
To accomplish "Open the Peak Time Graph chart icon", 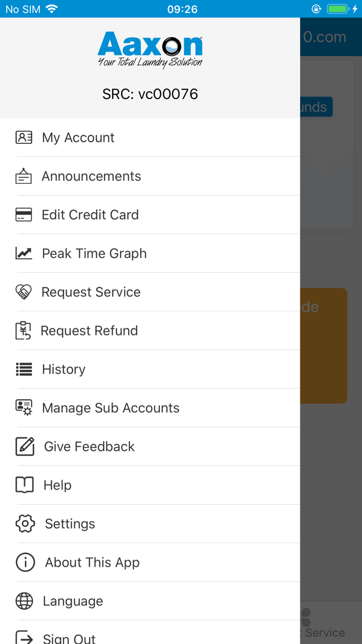I will 24,253.
